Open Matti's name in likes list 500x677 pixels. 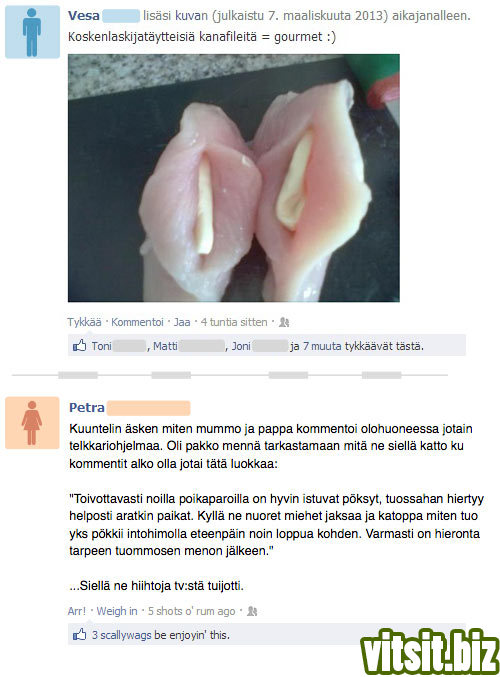point(165,346)
